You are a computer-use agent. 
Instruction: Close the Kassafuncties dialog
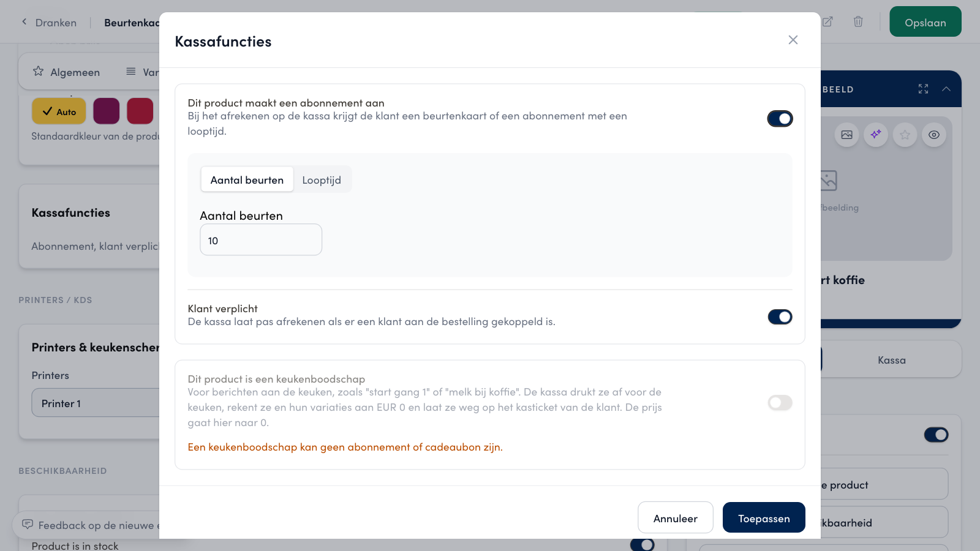point(793,40)
